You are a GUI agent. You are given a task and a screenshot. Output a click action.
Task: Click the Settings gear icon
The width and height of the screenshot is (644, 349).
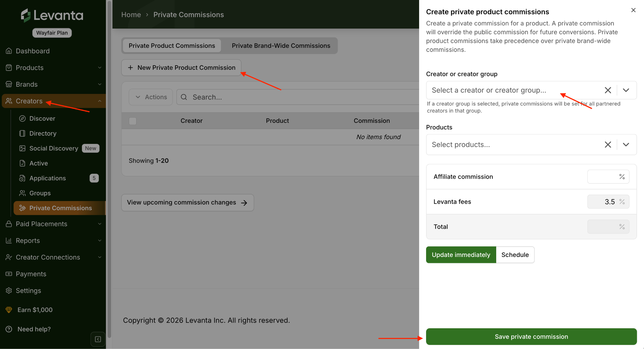tap(9, 291)
